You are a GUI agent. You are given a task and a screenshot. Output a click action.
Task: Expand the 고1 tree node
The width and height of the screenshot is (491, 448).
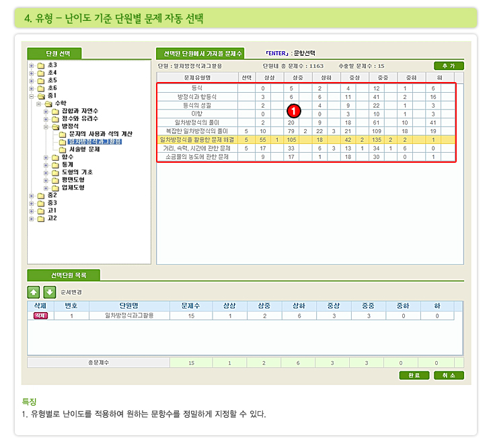click(x=32, y=211)
